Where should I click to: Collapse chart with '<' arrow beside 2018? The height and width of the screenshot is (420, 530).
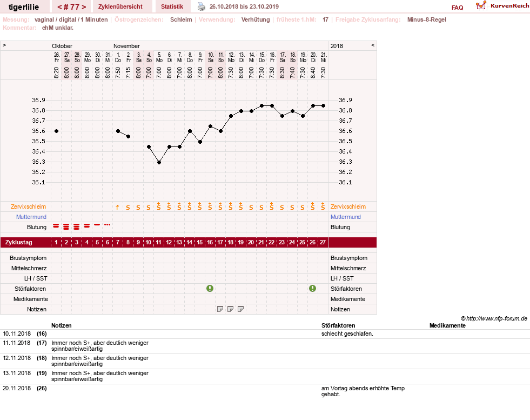point(373,45)
